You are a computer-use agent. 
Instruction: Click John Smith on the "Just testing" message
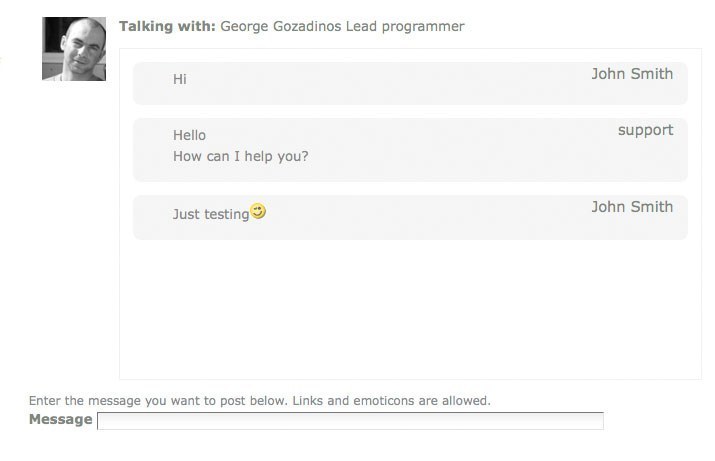632,207
